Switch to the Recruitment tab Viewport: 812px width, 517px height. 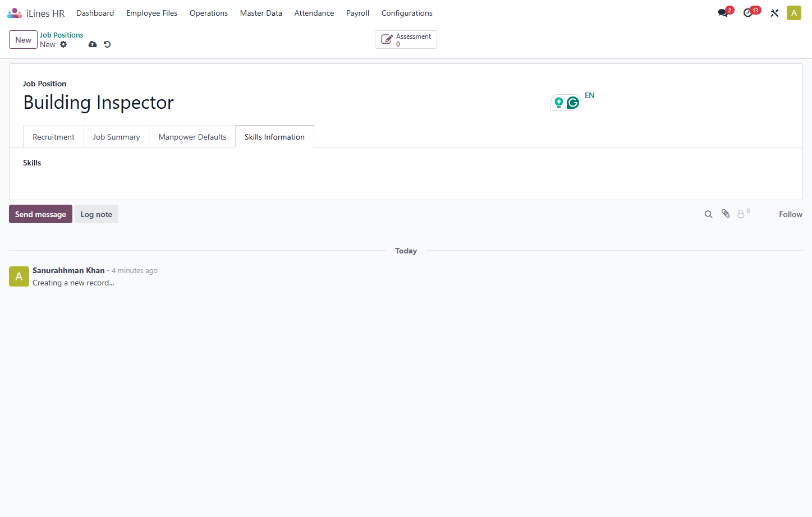point(53,137)
